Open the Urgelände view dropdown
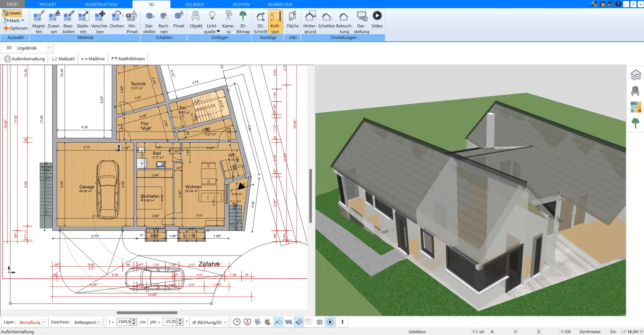The width and height of the screenshot is (644, 335). (49, 48)
